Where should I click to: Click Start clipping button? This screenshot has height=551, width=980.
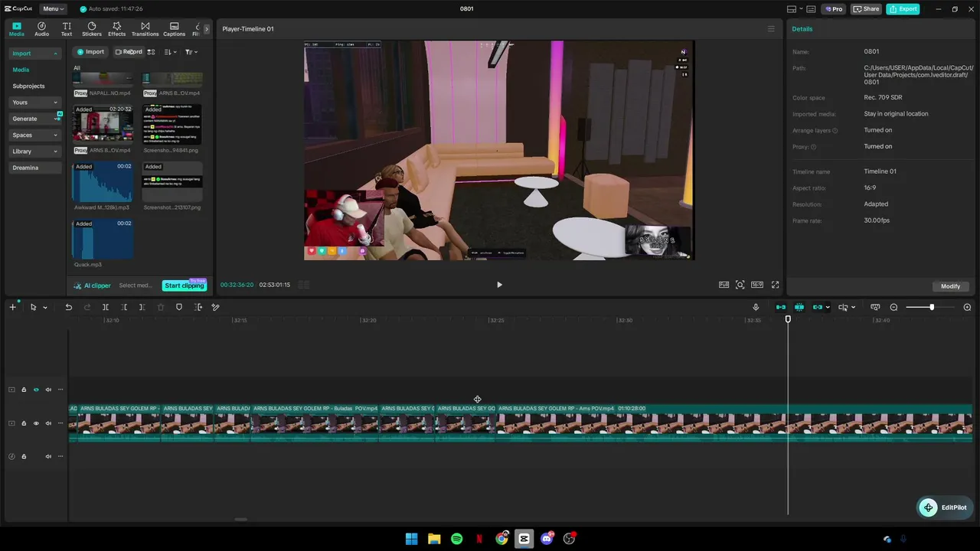point(185,285)
